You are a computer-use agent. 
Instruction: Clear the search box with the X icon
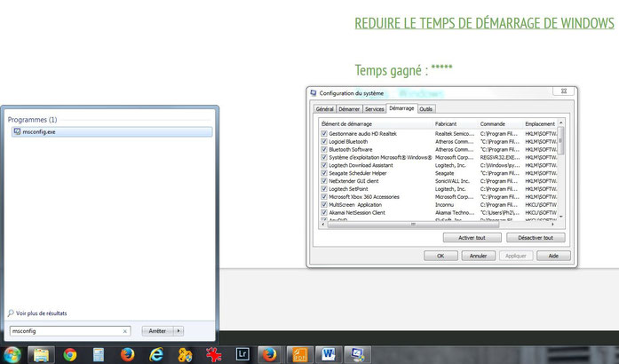coord(124,331)
